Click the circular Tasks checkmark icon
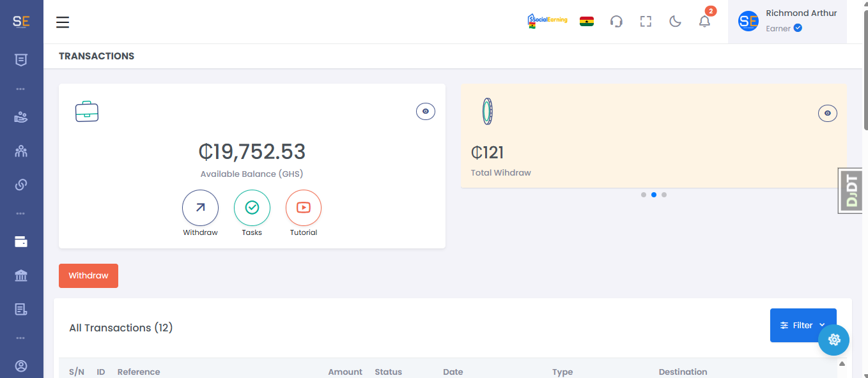 click(x=252, y=208)
